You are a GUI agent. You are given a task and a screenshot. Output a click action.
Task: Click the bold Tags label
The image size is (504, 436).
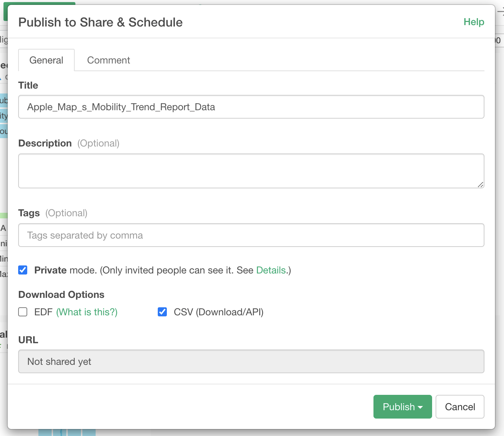click(x=29, y=213)
